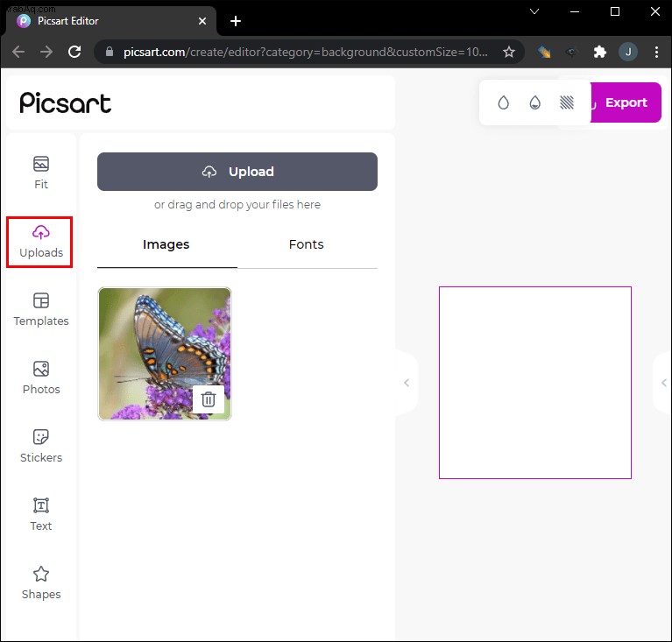Viewport: 672px width, 642px height.
Task: Bookmark this page with star icon
Action: click(x=509, y=52)
